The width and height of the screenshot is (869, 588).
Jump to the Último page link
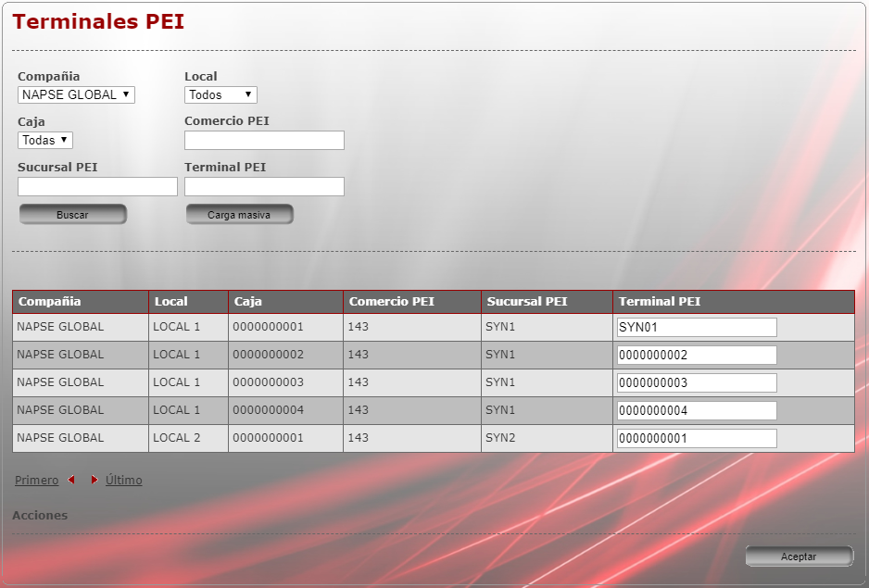123,480
